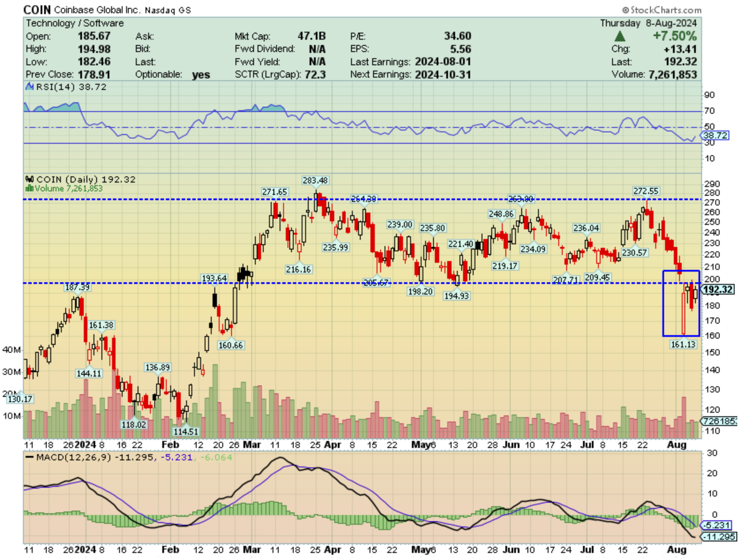This screenshot has height=560, width=747.
Task: Click the 192.32 current price tag on right axis
Action: point(718,290)
